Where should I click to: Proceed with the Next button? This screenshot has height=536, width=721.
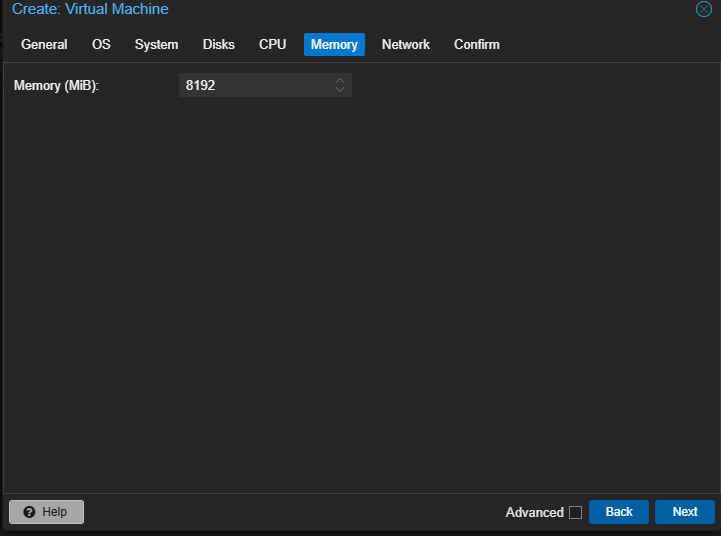point(685,512)
